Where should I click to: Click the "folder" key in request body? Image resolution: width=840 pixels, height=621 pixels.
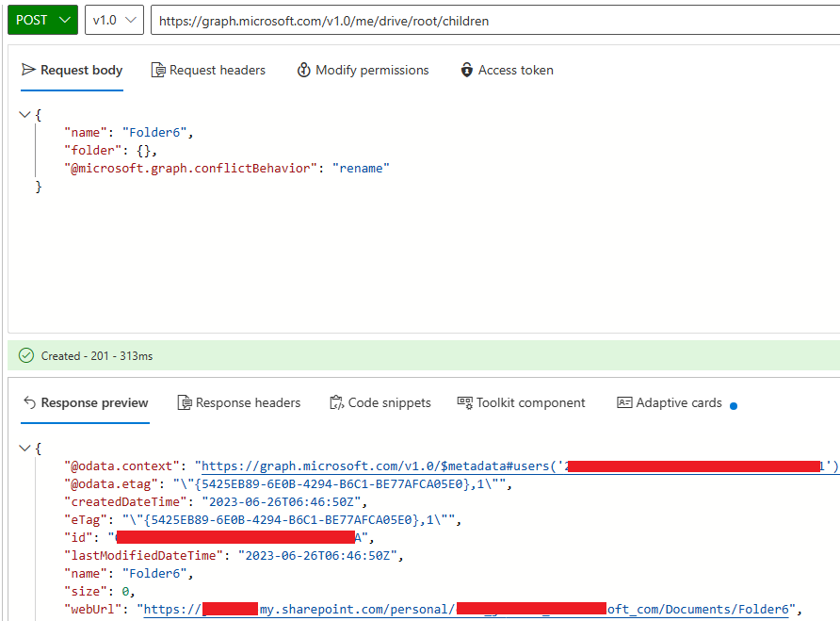(93, 151)
